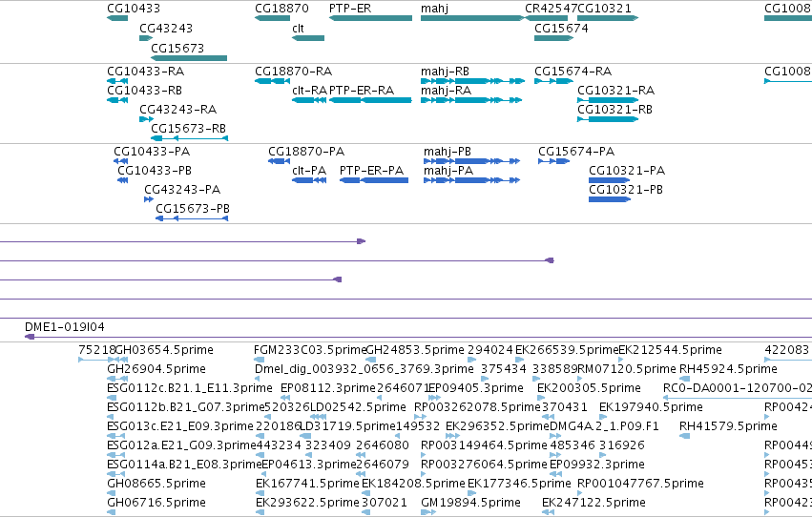Viewport: 812px width, 517px height.
Task: Click transcript label CG10321-RA
Action: pyautogui.click(x=616, y=91)
